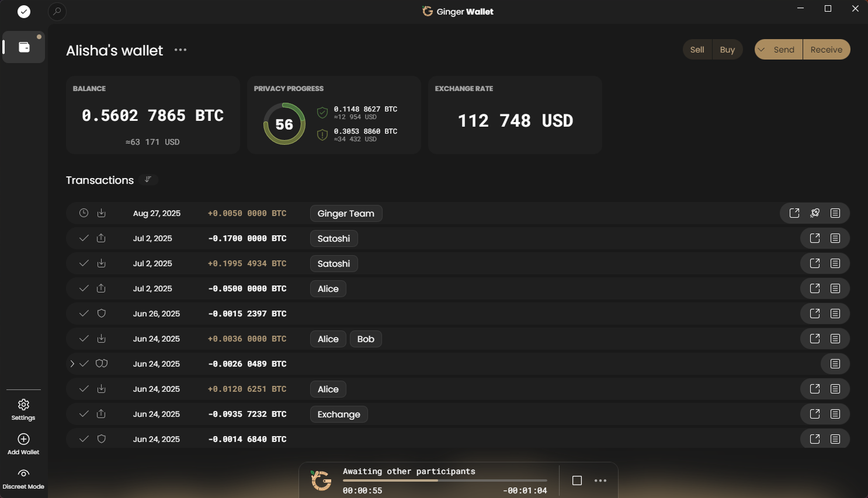Show details for Exchange transaction
The image size is (868, 498).
pos(835,414)
